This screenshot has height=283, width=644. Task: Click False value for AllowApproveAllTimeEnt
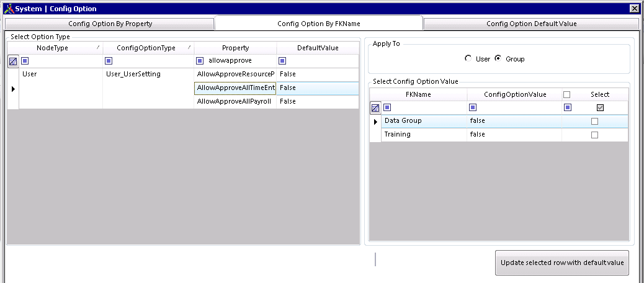coord(318,88)
